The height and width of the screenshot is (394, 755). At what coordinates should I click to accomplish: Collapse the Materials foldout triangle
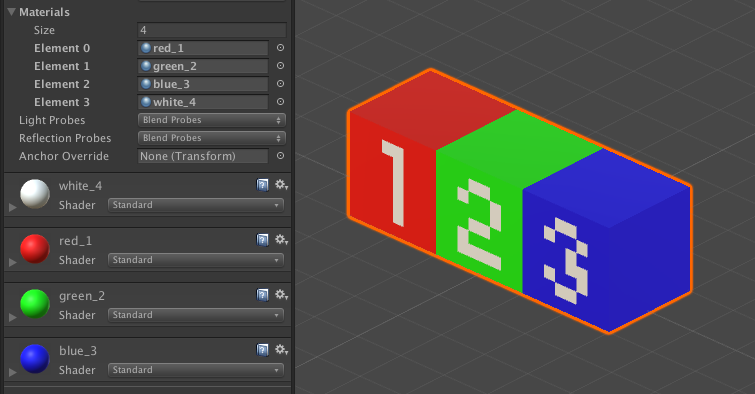[12, 12]
